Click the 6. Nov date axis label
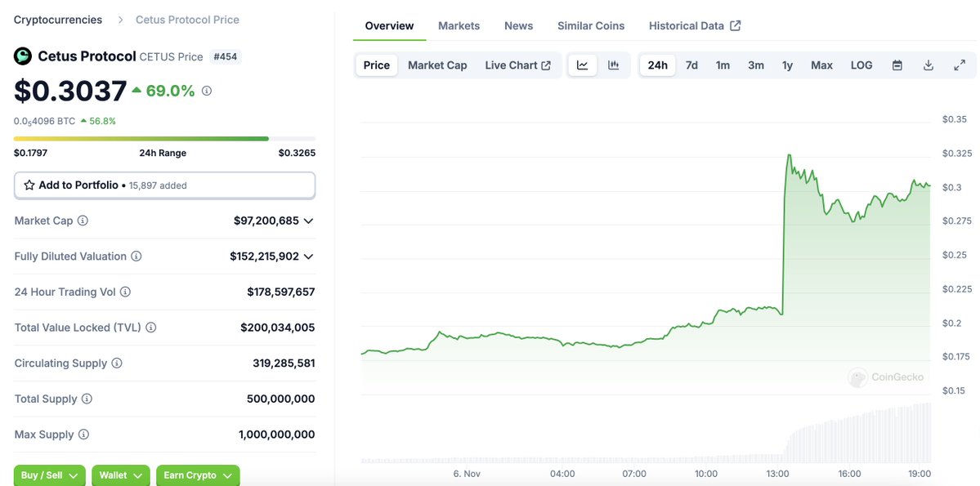Image resolution: width=980 pixels, height=486 pixels. (x=467, y=474)
